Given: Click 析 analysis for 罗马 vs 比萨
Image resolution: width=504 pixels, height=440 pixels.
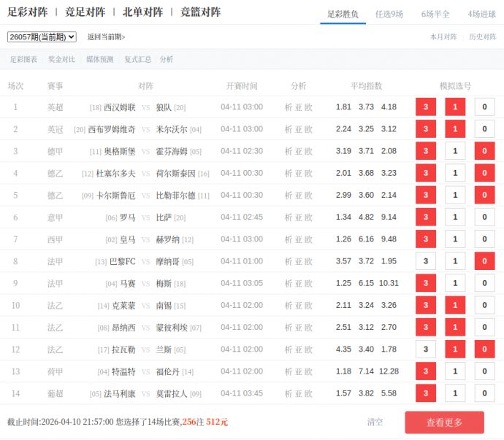Looking at the screenshot, I should [289, 217].
